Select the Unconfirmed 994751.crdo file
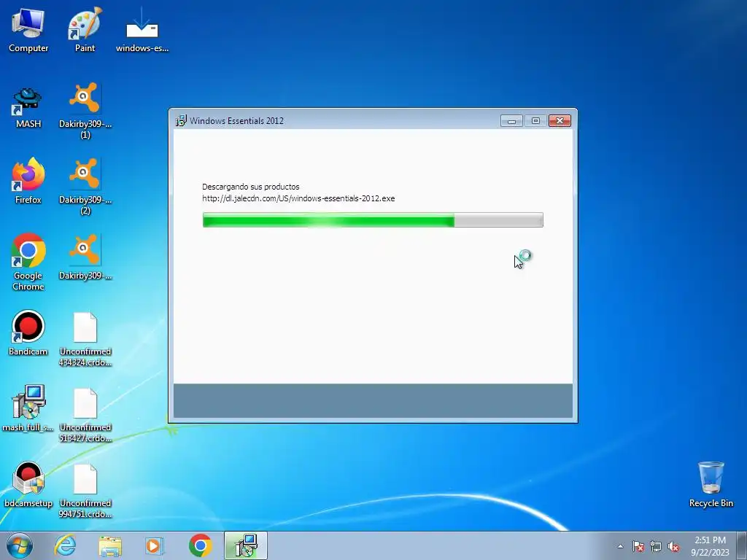 coord(85,491)
